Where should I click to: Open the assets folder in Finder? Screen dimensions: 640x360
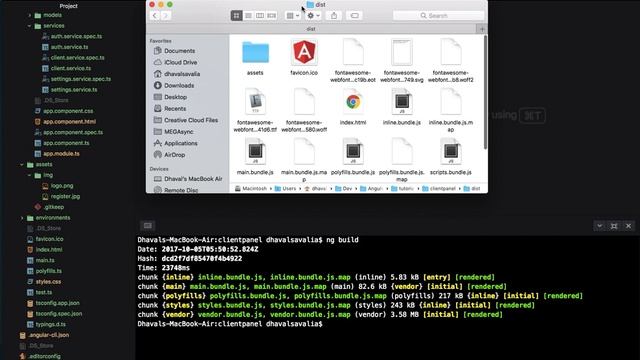[x=255, y=52]
